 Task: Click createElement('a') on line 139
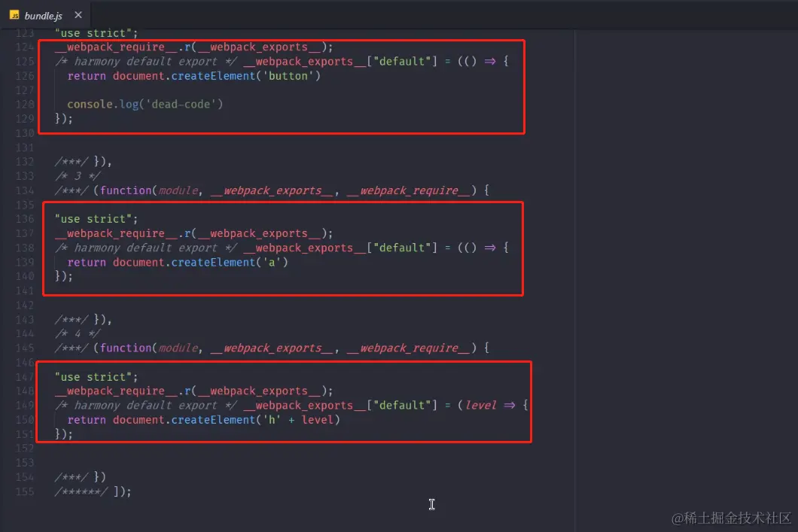coord(230,263)
